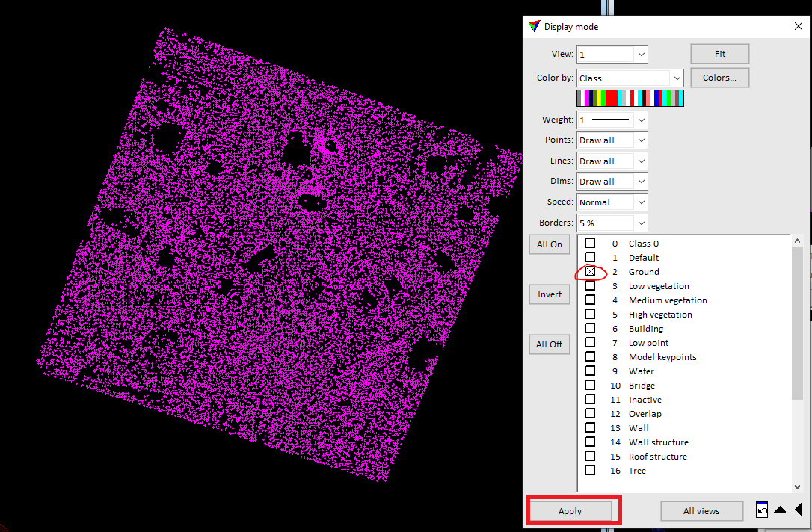Click the class color legend bar
This screenshot has width=812, height=532.
click(x=630, y=97)
